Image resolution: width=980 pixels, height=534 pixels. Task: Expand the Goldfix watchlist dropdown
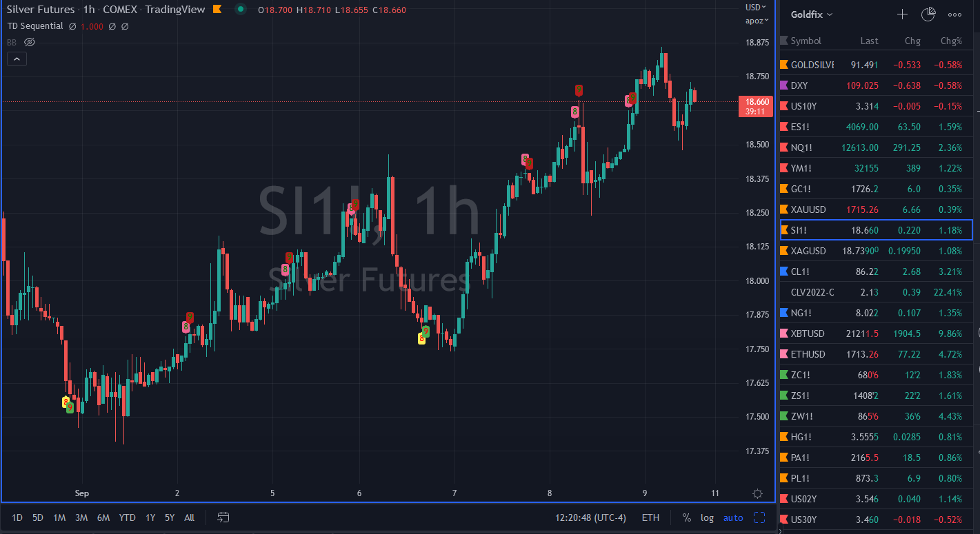812,14
